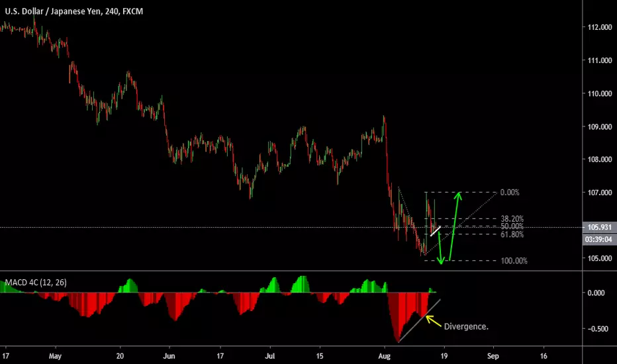Click the Aug label on time axis
The height and width of the screenshot is (364, 617).
[x=384, y=356]
